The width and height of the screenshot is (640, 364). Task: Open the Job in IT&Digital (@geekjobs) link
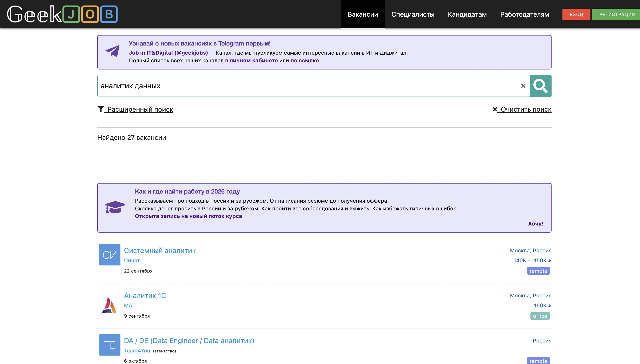pyautogui.click(x=168, y=53)
